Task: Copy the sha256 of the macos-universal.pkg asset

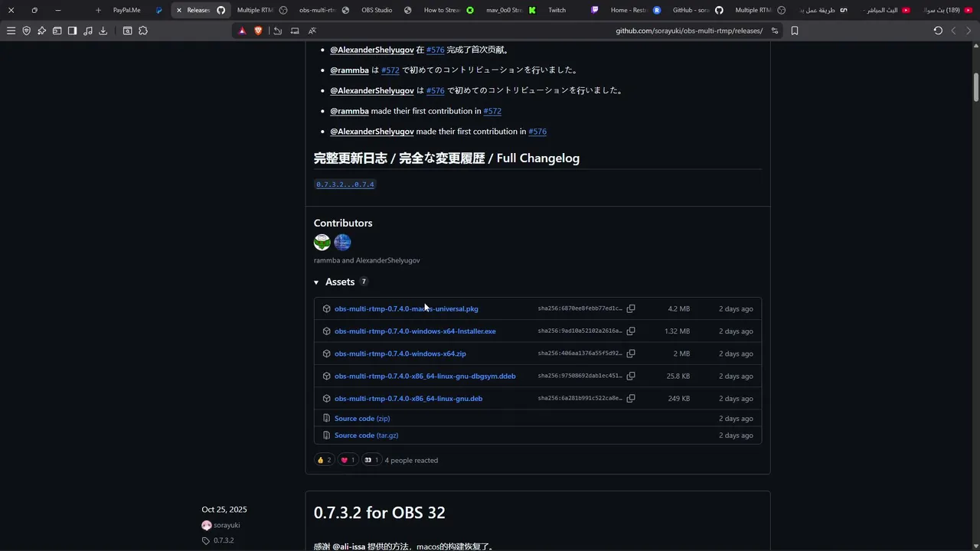Action: (x=631, y=308)
